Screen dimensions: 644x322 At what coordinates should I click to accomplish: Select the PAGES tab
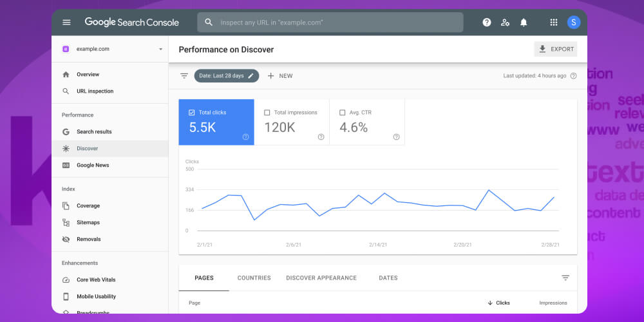click(x=204, y=278)
